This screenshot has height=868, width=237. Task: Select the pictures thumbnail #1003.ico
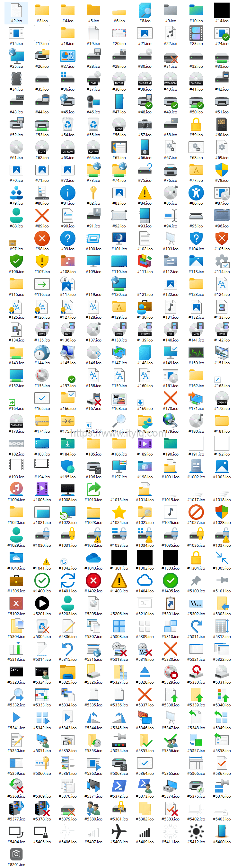pos(222,467)
